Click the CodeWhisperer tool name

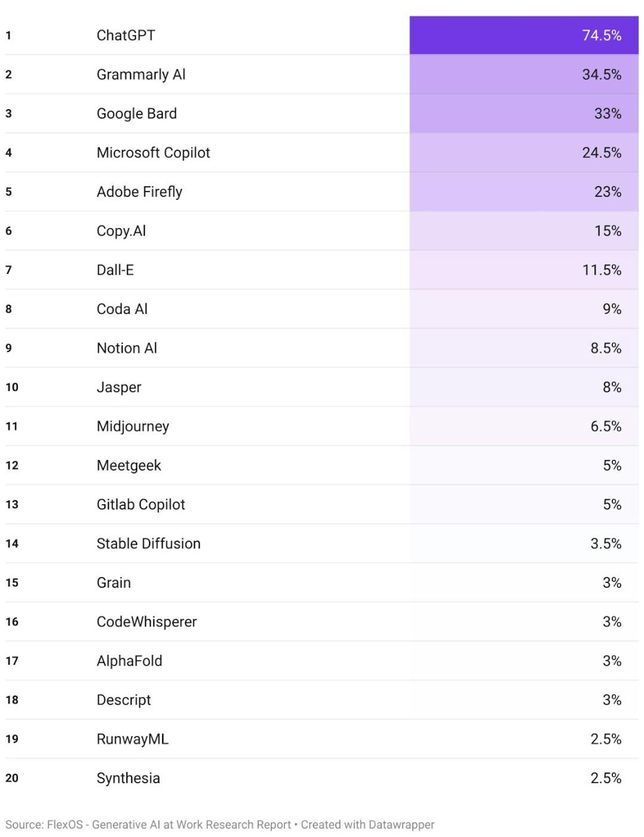[147, 622]
